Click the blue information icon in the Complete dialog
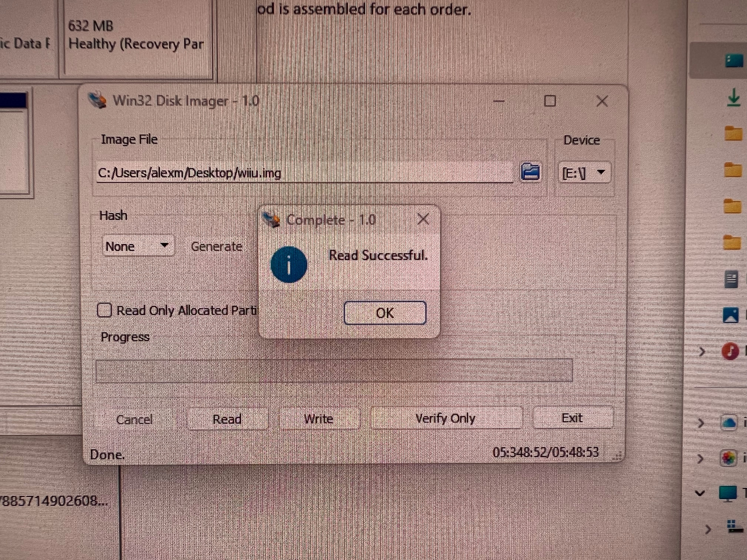The height and width of the screenshot is (560, 747). (x=289, y=264)
